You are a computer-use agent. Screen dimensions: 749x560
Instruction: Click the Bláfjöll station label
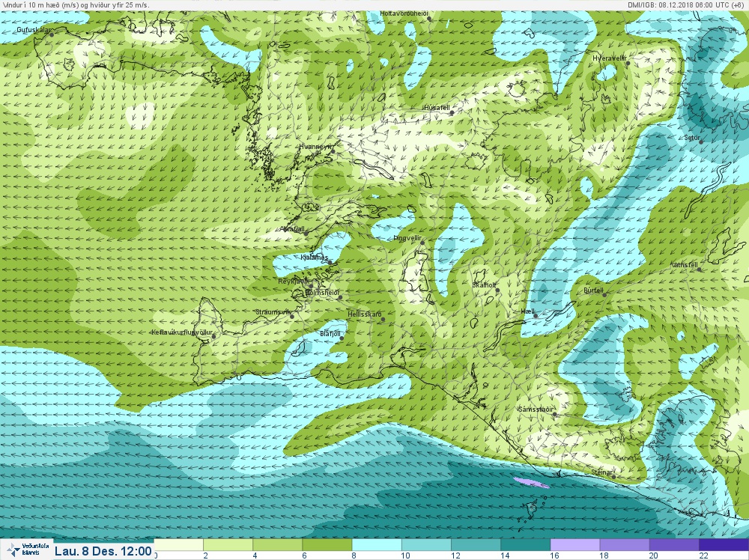330,334
